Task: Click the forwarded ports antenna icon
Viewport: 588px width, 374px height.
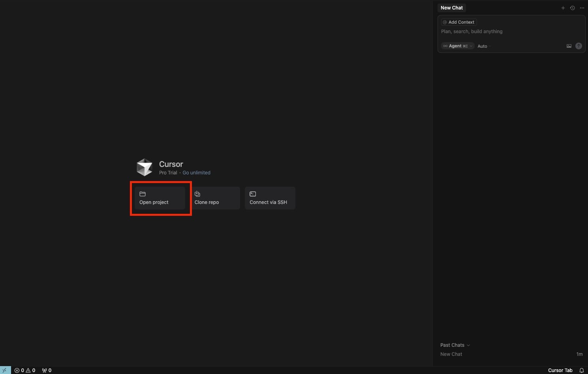Action: 47,370
